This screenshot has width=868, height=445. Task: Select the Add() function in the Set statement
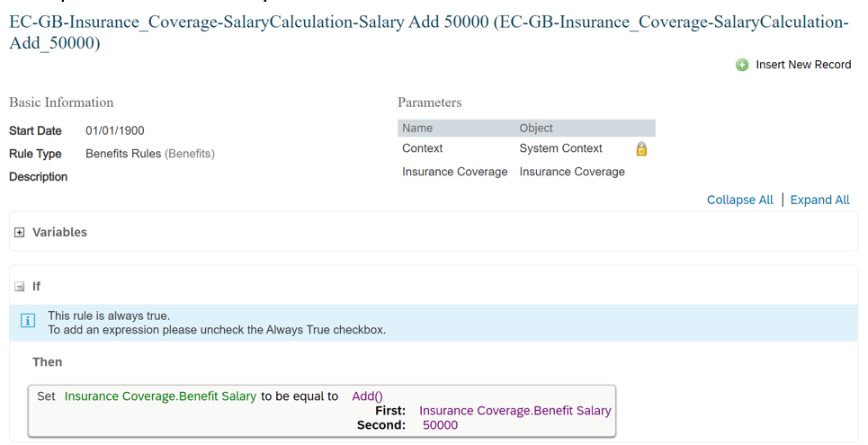pos(368,396)
